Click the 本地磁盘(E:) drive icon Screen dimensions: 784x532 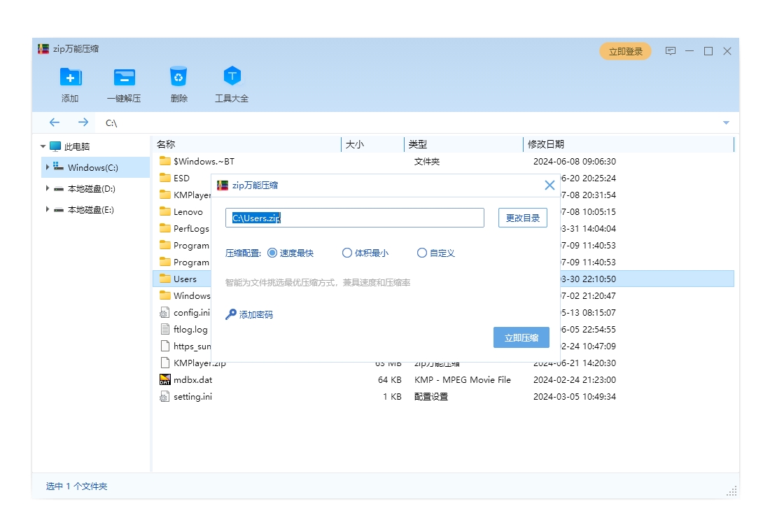(x=59, y=210)
